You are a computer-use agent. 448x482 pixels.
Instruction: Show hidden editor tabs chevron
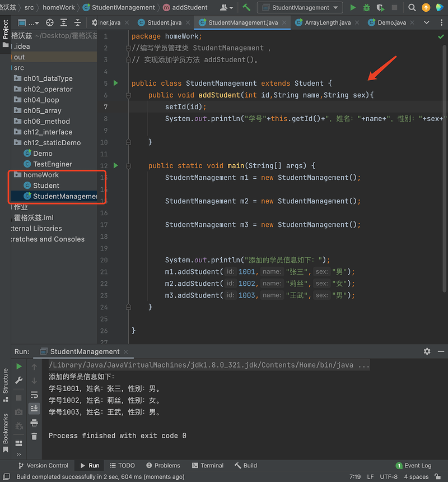(x=427, y=22)
